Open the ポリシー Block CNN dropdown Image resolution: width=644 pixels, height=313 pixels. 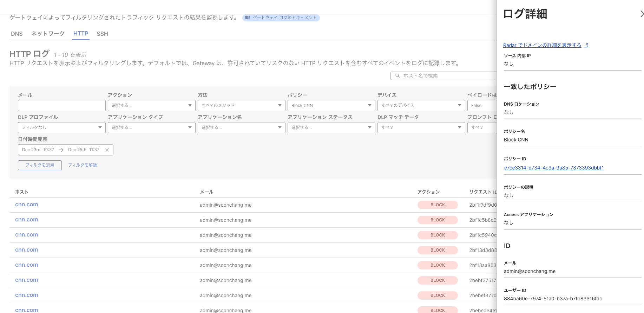click(x=331, y=106)
